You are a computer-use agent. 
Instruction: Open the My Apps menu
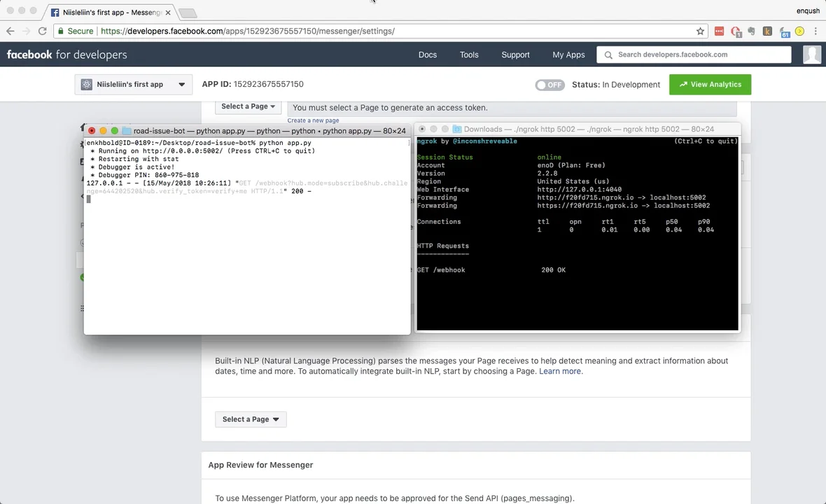(x=568, y=55)
